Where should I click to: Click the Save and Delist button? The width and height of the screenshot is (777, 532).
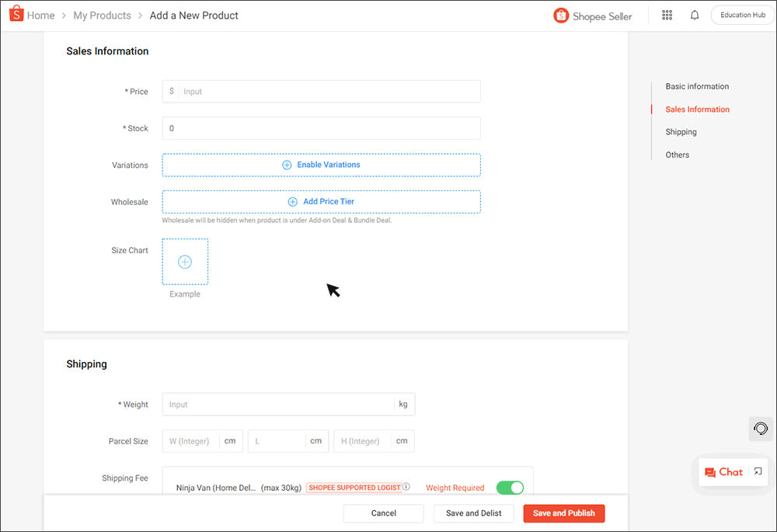pos(473,513)
